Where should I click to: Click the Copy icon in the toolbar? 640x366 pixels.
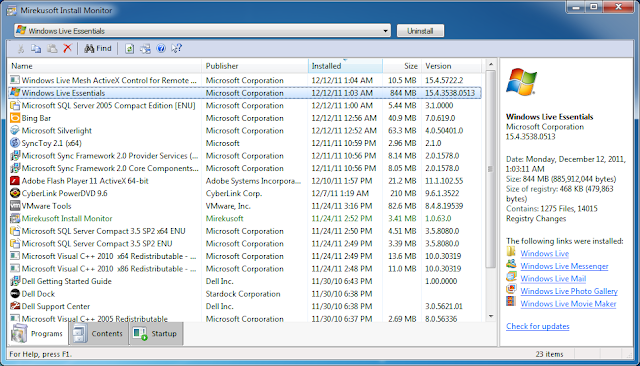[36, 49]
